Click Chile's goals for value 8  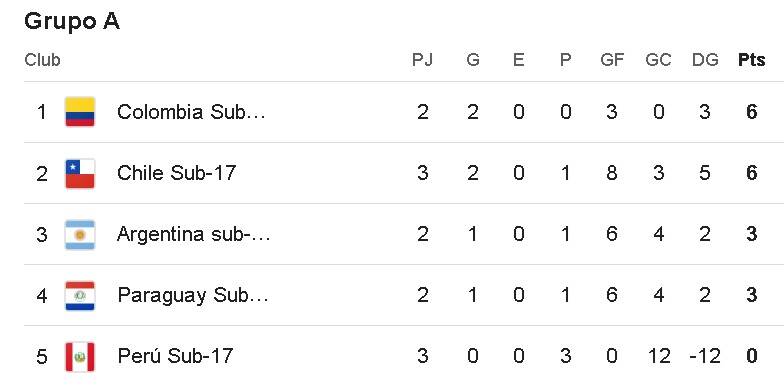point(612,173)
